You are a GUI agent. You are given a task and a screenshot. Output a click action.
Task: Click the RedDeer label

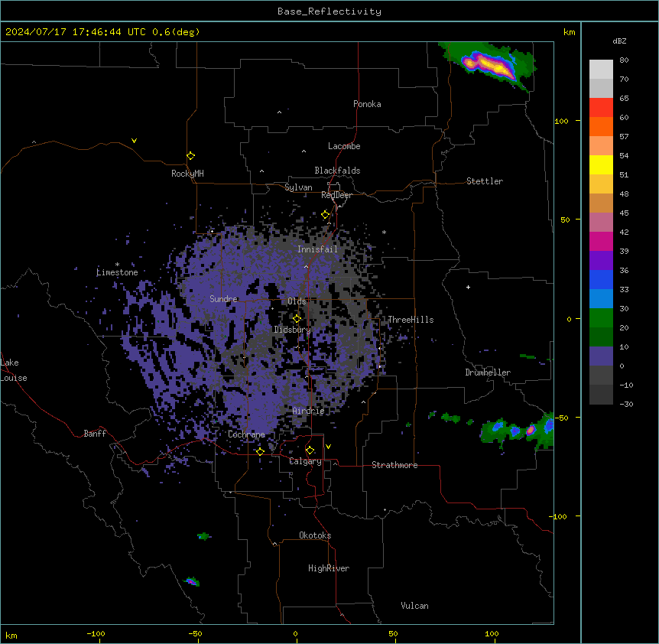coord(336,195)
